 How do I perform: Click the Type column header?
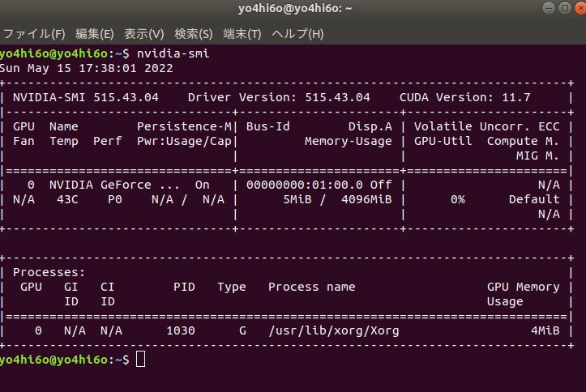pos(232,287)
